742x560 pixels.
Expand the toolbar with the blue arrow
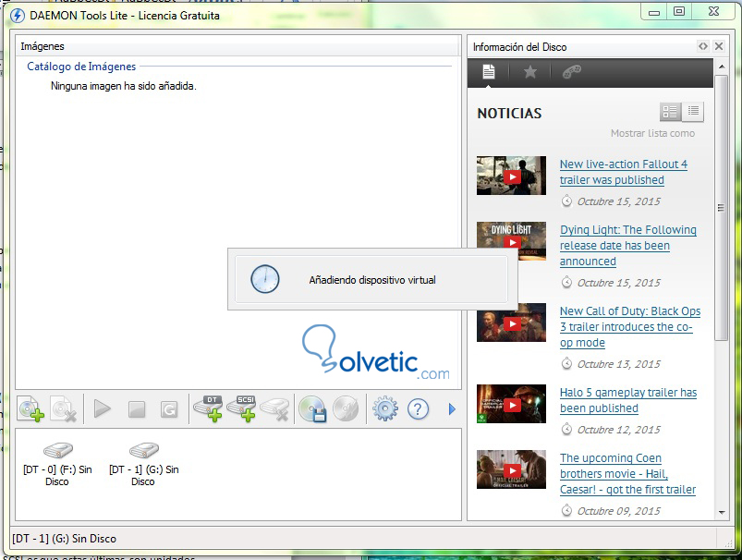(x=452, y=409)
